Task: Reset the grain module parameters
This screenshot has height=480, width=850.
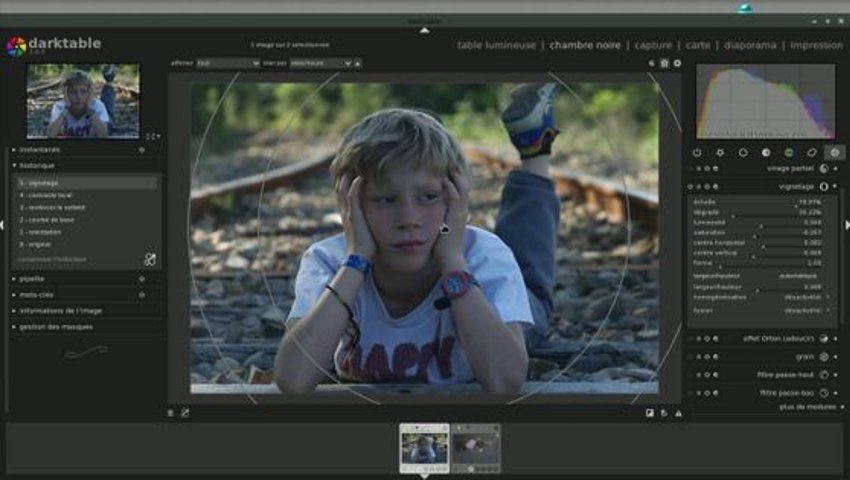Action: tap(707, 357)
